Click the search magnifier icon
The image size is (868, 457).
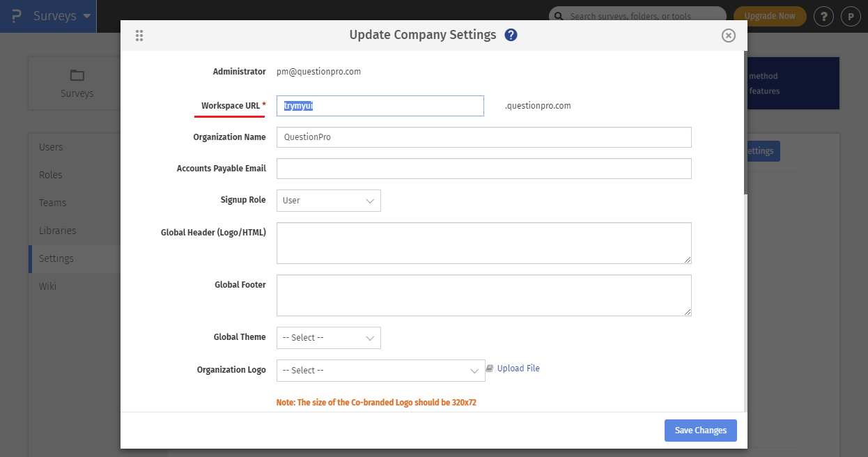tap(559, 16)
